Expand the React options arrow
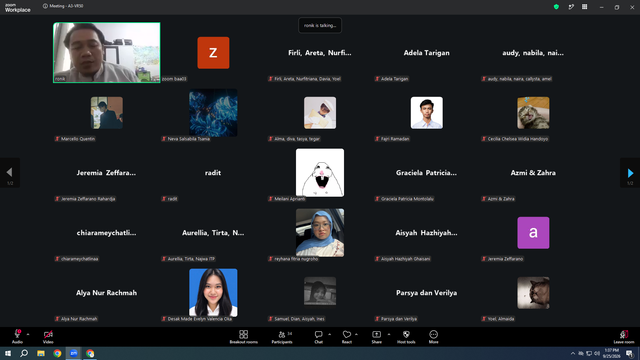 pyautogui.click(x=356, y=334)
